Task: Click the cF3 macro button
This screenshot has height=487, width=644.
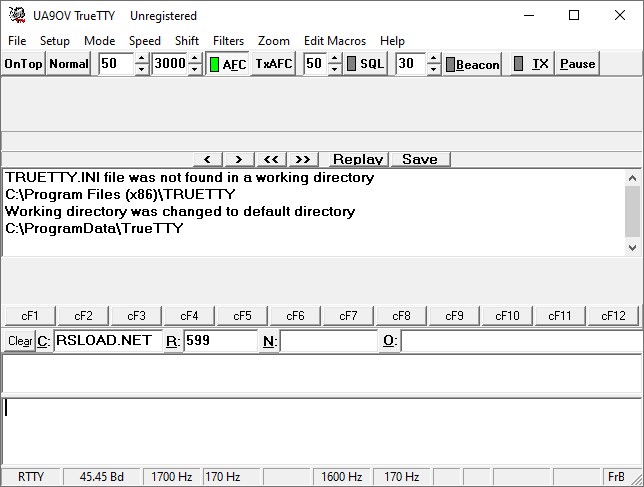Action: (136, 316)
